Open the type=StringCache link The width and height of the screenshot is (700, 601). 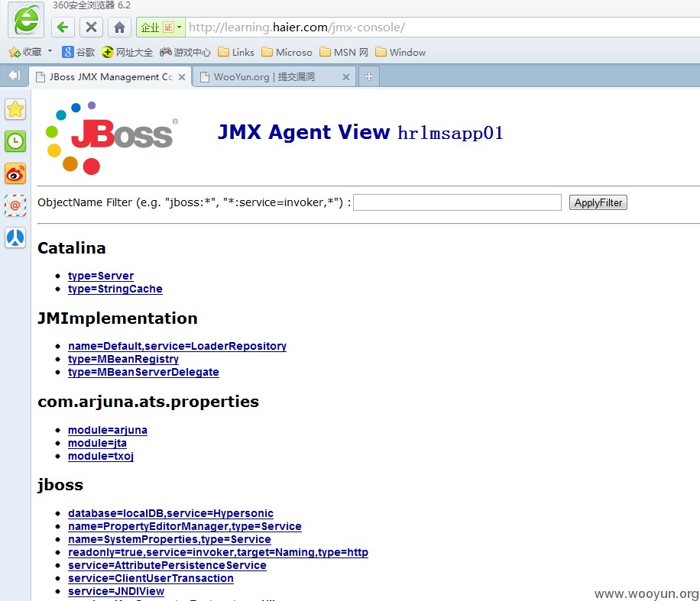[x=115, y=289]
